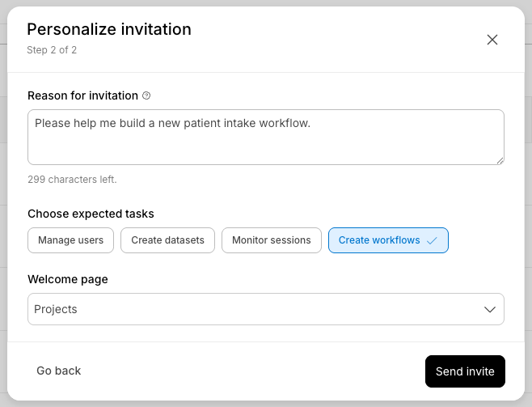
Task: Click the Reason for invitation label
Action: (82, 95)
